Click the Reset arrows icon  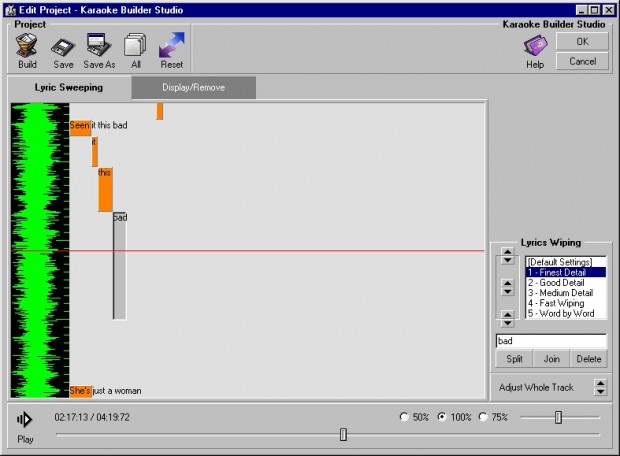tap(172, 45)
